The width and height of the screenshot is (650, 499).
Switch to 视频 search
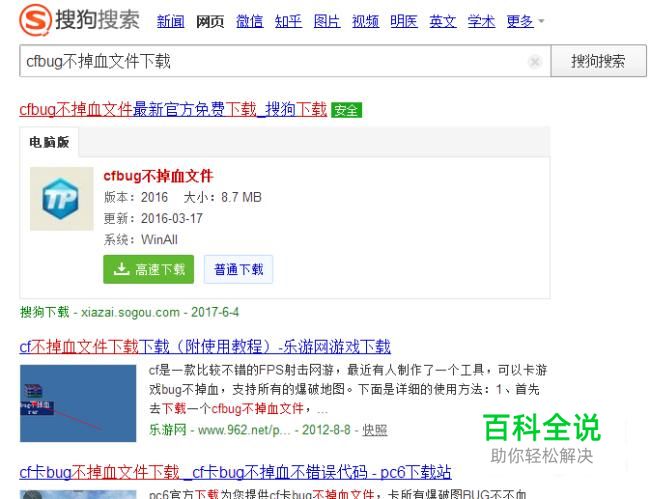pos(366,21)
